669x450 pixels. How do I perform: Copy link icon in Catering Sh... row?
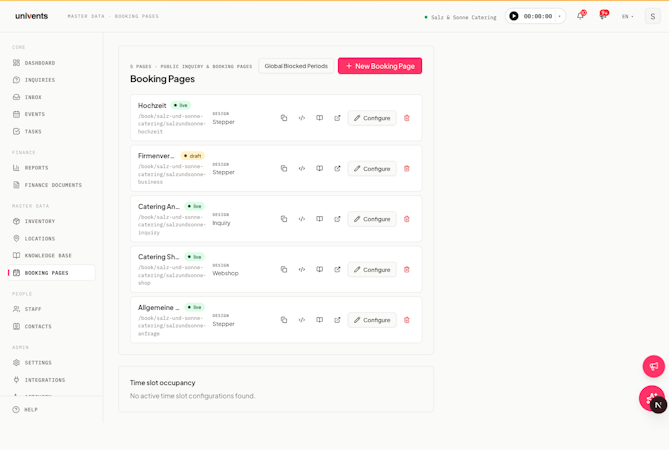(x=284, y=270)
